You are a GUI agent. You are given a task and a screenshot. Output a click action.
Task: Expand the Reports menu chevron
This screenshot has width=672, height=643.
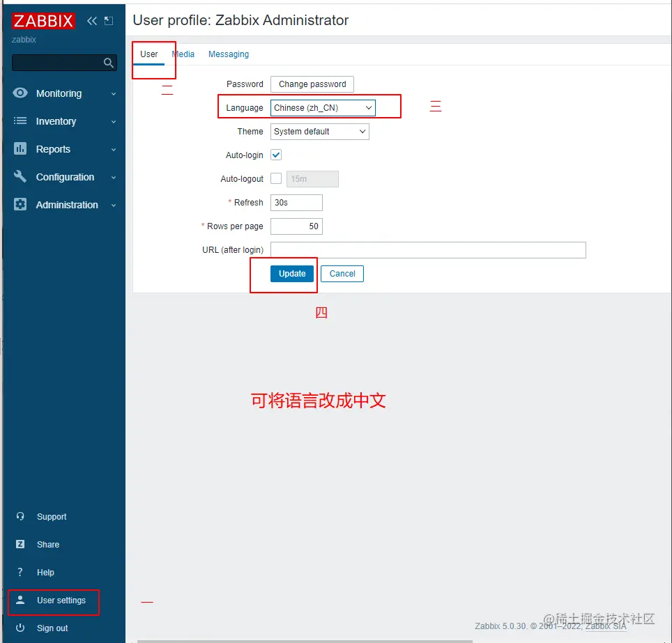pyautogui.click(x=114, y=150)
